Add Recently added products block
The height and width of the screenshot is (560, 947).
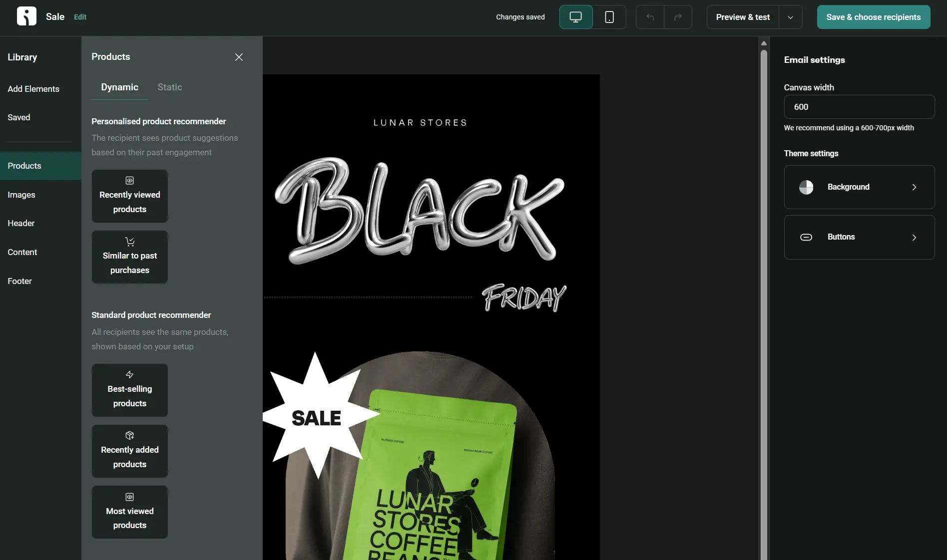pos(130,451)
